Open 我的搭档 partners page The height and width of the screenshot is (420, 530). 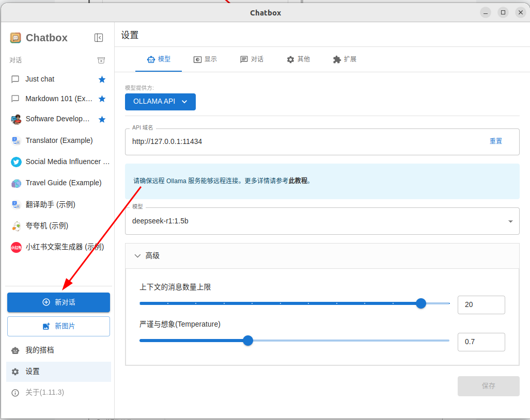pyautogui.click(x=58, y=350)
